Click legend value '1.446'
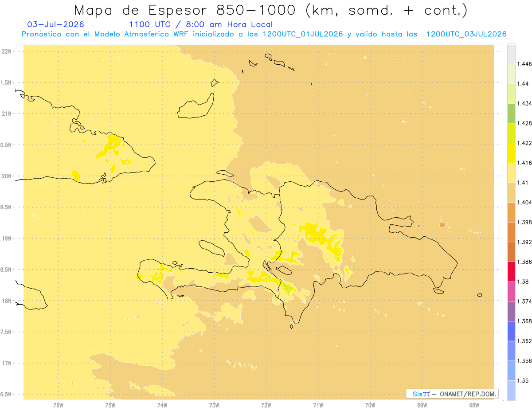The width and height of the screenshot is (532, 411). pos(524,64)
